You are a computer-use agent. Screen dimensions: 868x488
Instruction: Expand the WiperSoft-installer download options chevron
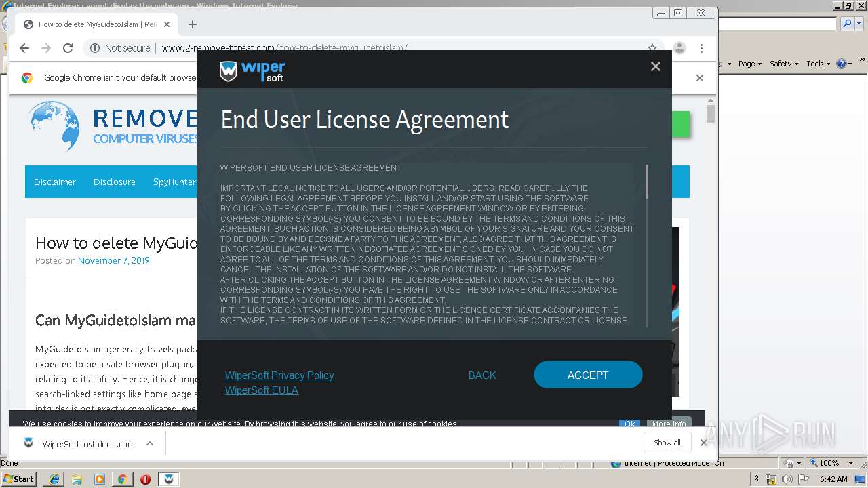point(150,443)
